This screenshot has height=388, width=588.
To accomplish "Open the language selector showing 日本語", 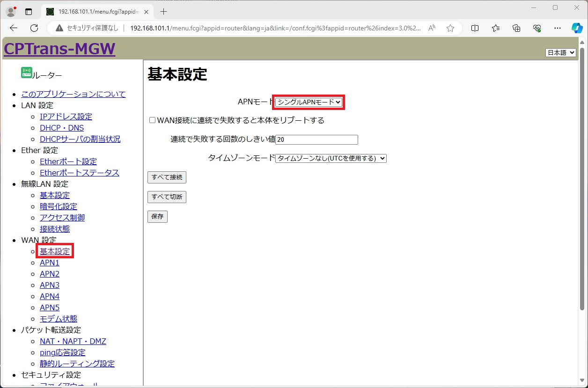I will pyautogui.click(x=560, y=52).
